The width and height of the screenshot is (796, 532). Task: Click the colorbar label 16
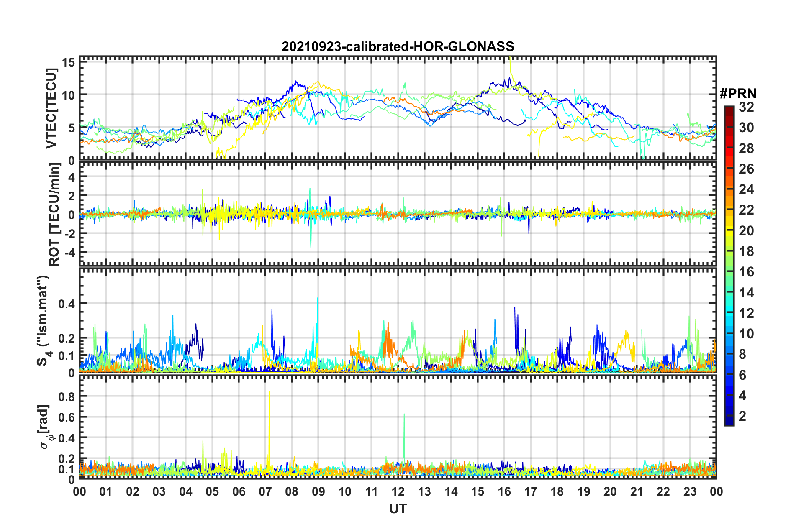[746, 272]
